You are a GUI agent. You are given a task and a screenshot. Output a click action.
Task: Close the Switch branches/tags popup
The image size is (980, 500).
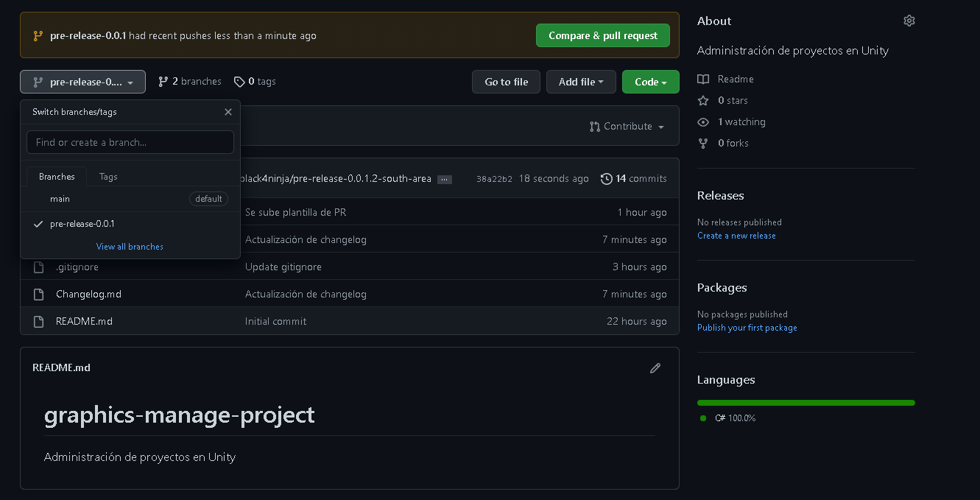click(x=228, y=112)
